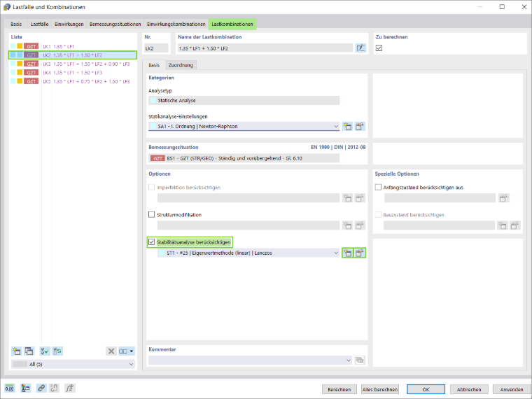The image size is (532, 399).
Task: Click the app icon in title bar
Action: pos(7,7)
